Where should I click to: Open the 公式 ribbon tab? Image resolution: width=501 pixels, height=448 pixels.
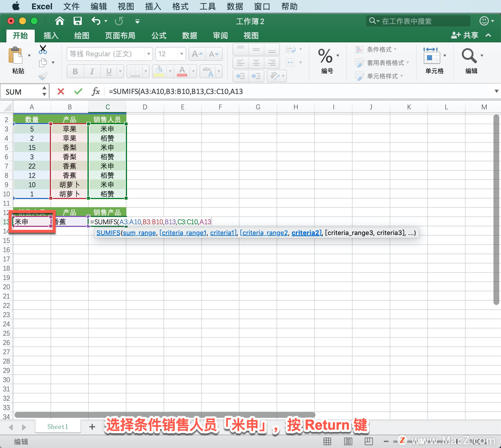[x=159, y=36]
